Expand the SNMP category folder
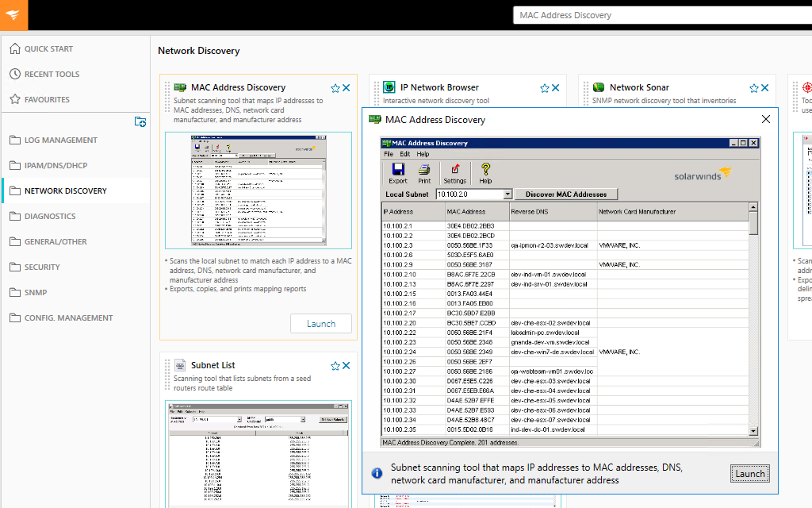Screen dimensions: 812x508 click(x=36, y=292)
